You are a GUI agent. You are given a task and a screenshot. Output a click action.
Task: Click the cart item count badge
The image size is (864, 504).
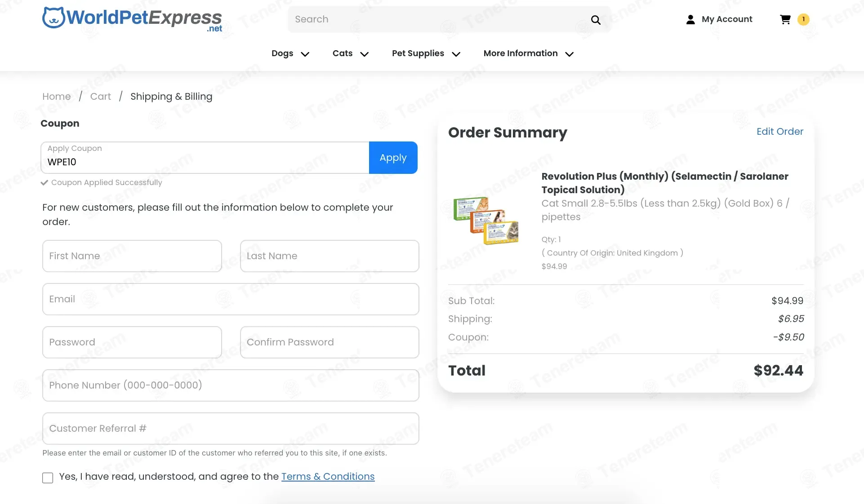click(x=803, y=19)
